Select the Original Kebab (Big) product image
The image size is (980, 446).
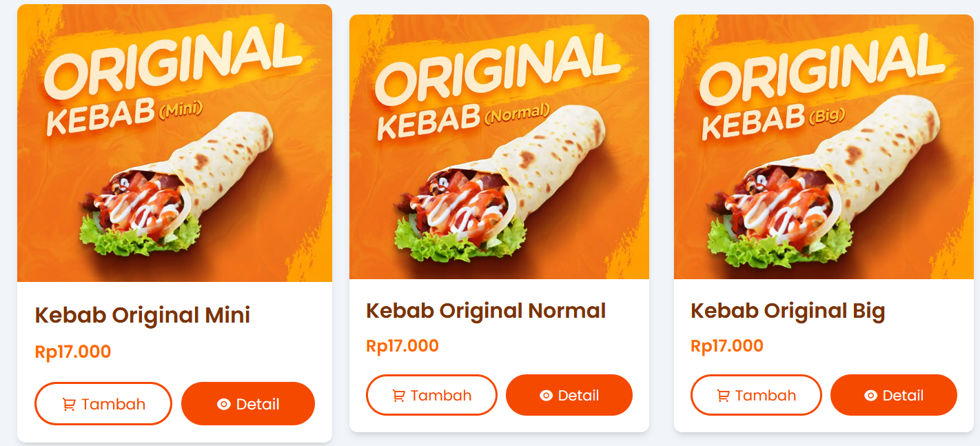[x=824, y=148]
